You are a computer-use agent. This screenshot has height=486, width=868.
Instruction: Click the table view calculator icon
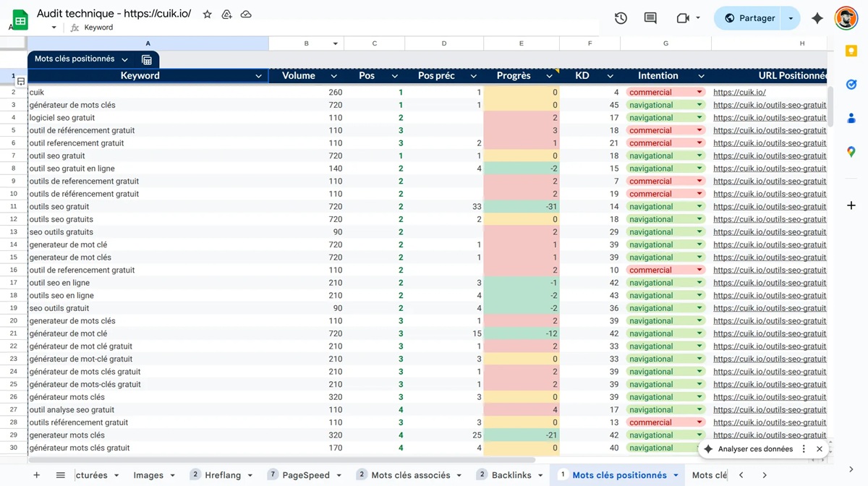[147, 59]
